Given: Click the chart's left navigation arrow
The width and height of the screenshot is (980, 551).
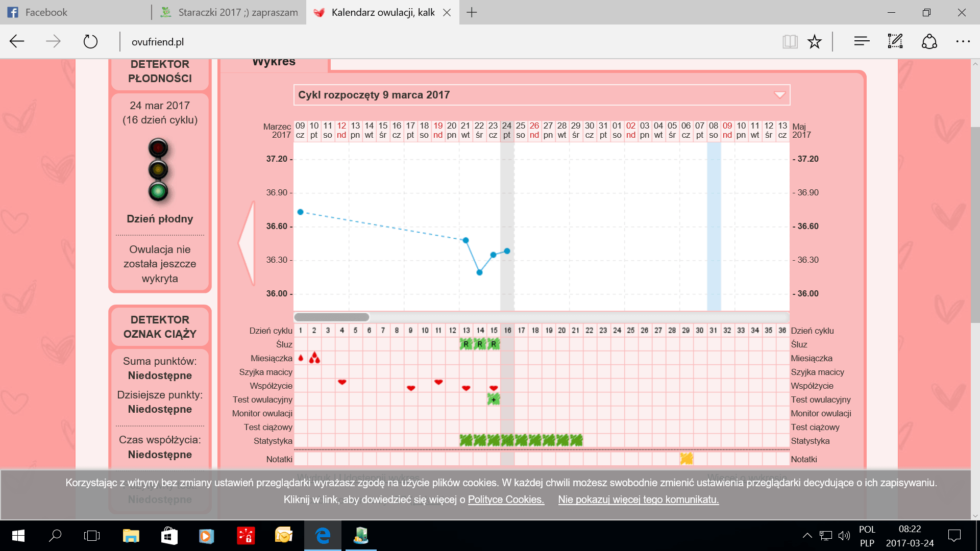Looking at the screenshot, I should coord(248,243).
